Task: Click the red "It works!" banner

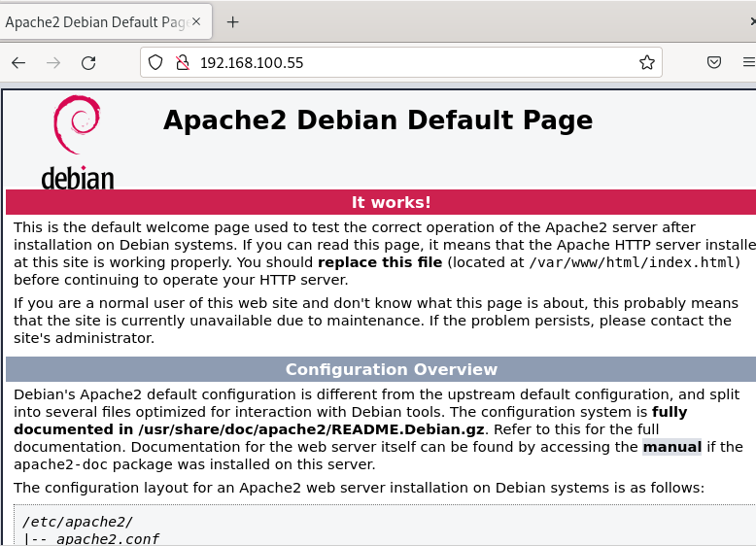Action: point(391,202)
